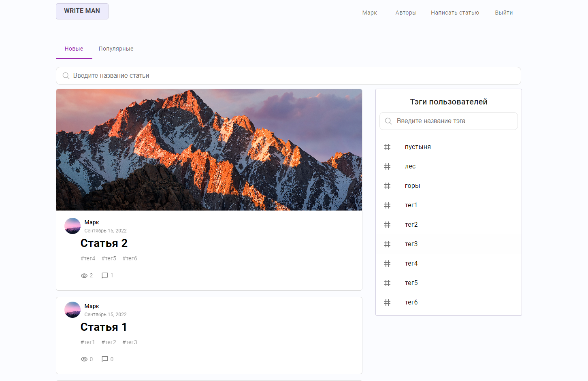Viewport: 588px width, 381px height.
Task: Open the Марк profile link
Action: pyautogui.click(x=369, y=13)
